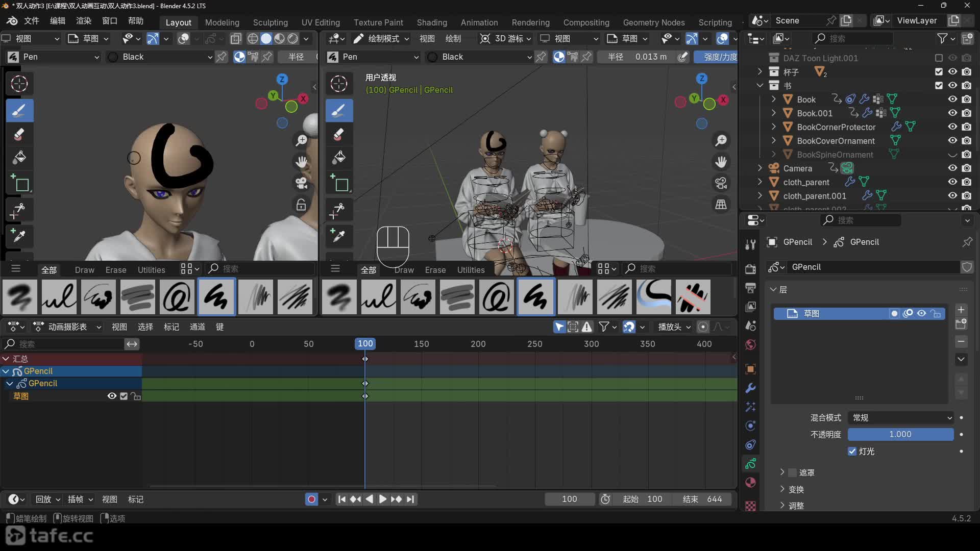Click the pan hand icon in right viewport
The image size is (980, 551).
(x=721, y=162)
